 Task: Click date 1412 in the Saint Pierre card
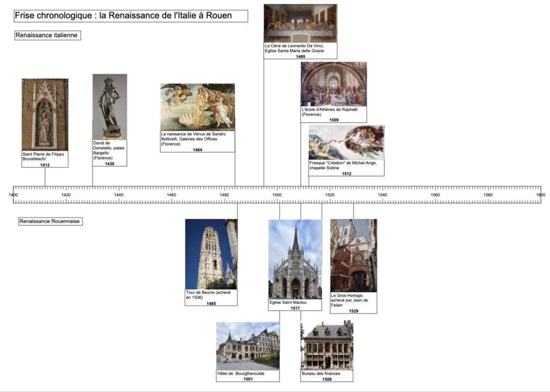[45, 165]
